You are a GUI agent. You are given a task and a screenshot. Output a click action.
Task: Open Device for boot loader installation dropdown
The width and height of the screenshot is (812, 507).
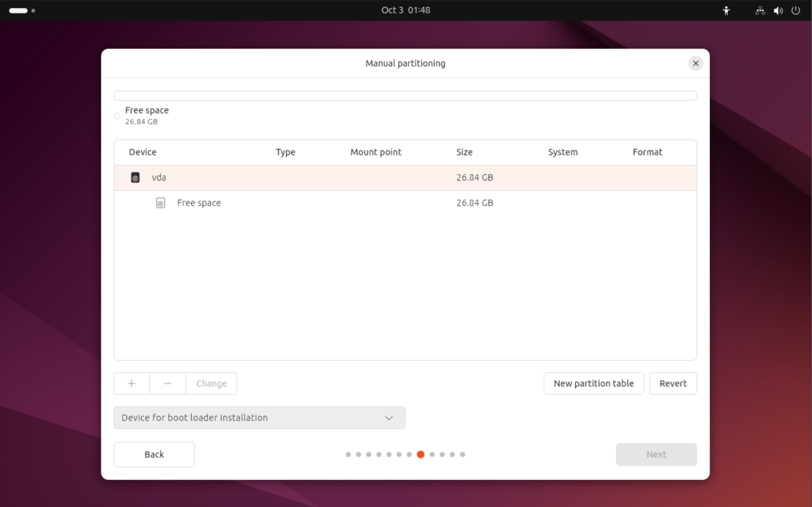(259, 418)
